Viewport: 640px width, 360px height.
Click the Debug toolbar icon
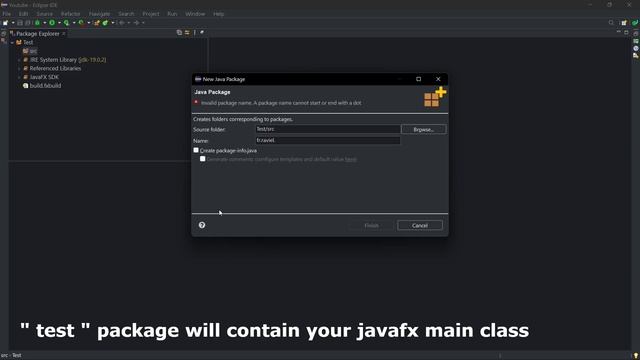tap(38, 22)
